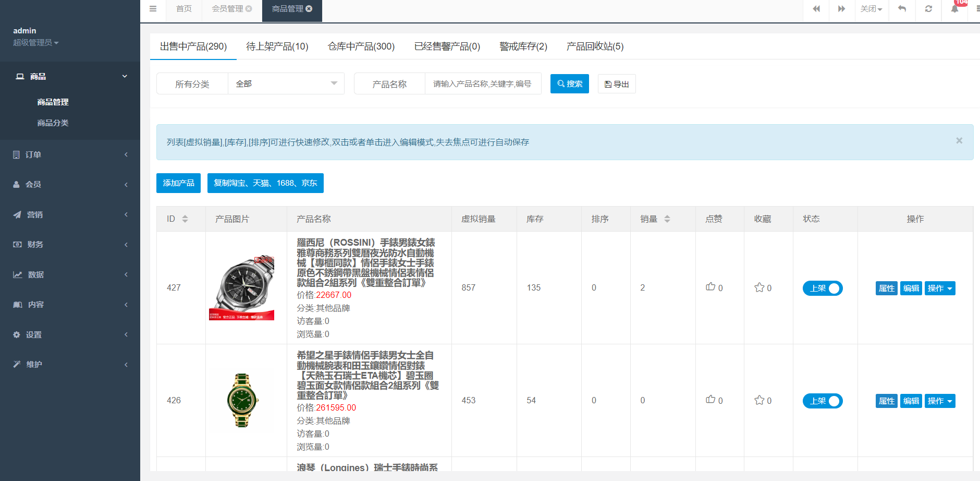Toggle 上架 status switch for product 426
The height and width of the screenshot is (481, 980).
coord(823,401)
